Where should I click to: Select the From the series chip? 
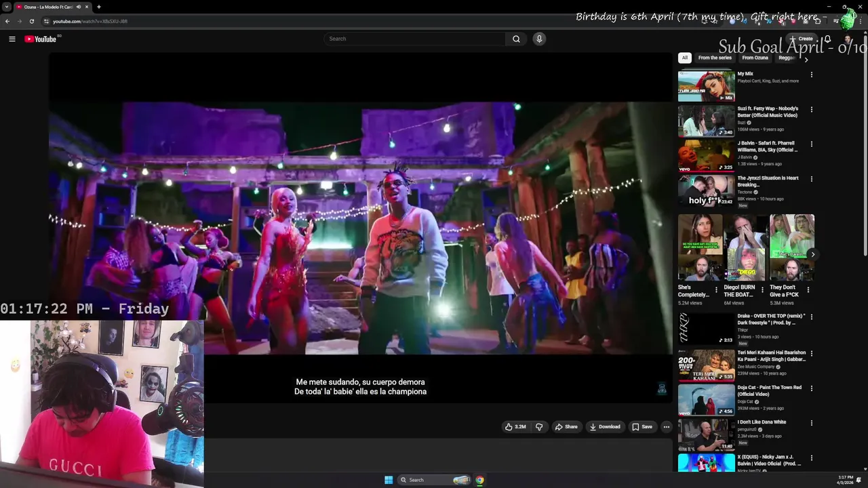pos(715,58)
